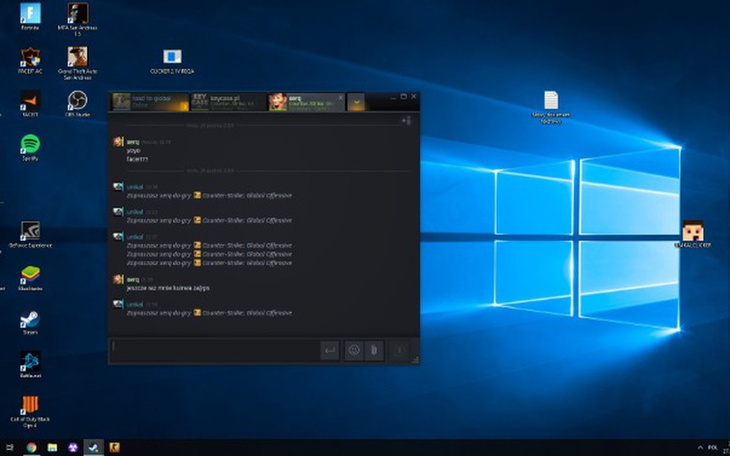Click the serq username in first message
The height and width of the screenshot is (456, 730).
(x=132, y=142)
